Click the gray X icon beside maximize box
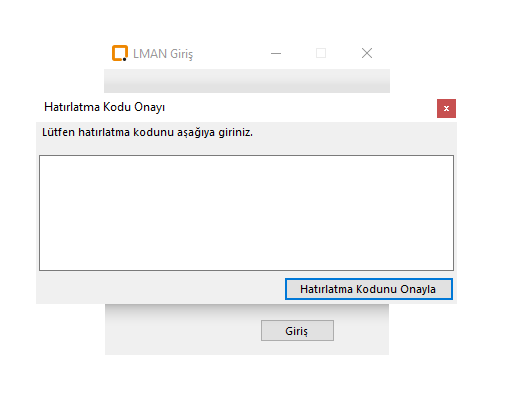 coord(367,53)
